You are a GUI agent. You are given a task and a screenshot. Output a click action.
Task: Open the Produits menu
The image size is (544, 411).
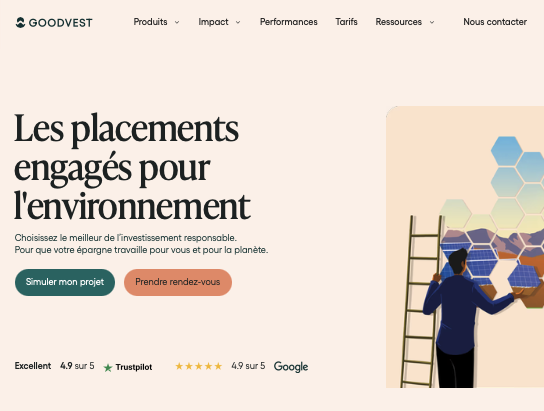[x=150, y=22]
